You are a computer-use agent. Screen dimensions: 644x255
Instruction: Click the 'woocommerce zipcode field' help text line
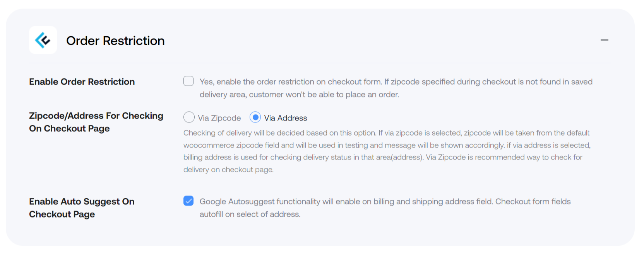(387, 145)
